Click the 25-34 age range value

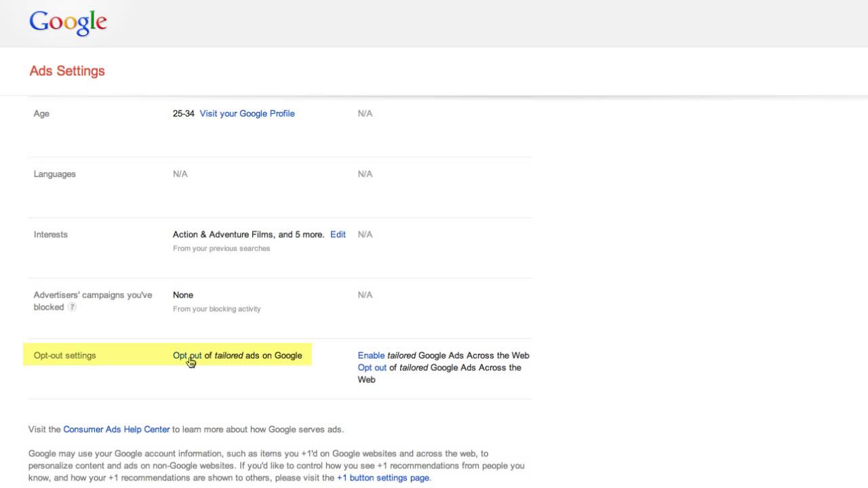pos(184,113)
